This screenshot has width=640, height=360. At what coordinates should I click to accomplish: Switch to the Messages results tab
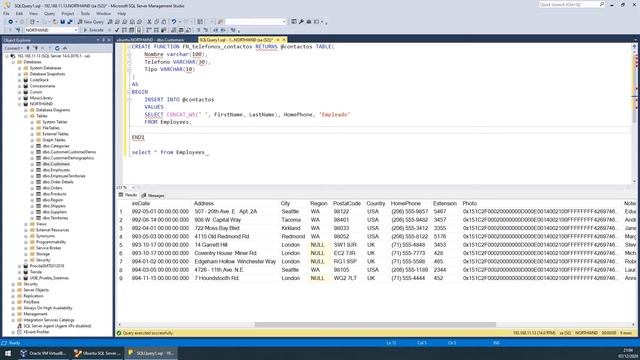tap(153, 196)
